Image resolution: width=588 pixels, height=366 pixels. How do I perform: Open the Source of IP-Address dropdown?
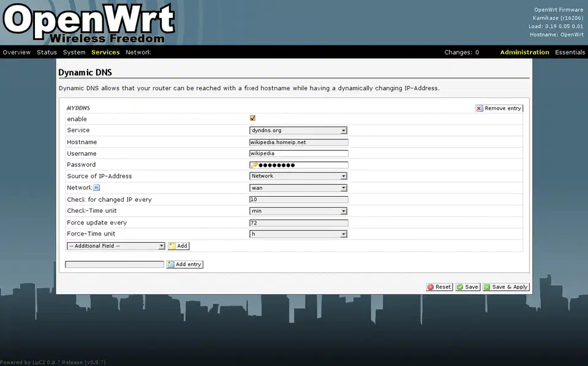(298, 176)
